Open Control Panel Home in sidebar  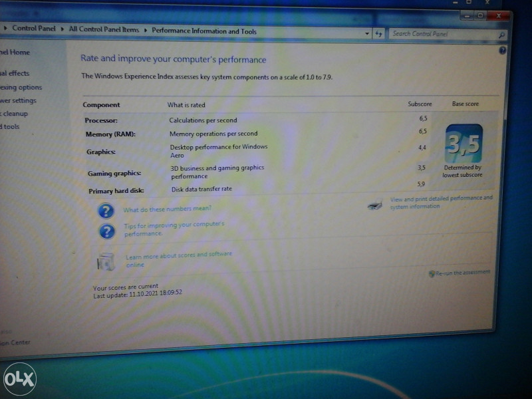(15, 53)
